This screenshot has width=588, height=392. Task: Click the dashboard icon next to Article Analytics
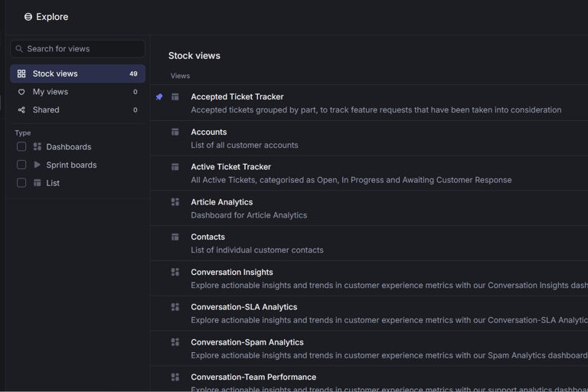pyautogui.click(x=175, y=202)
